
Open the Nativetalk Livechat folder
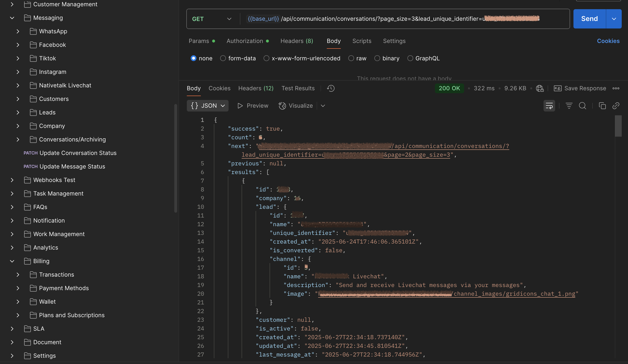click(x=65, y=85)
